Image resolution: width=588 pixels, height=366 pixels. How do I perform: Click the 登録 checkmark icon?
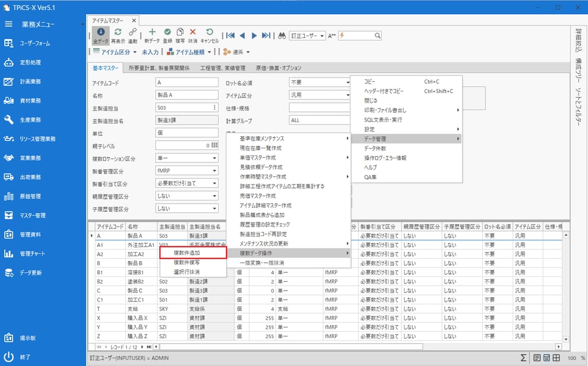click(x=167, y=35)
